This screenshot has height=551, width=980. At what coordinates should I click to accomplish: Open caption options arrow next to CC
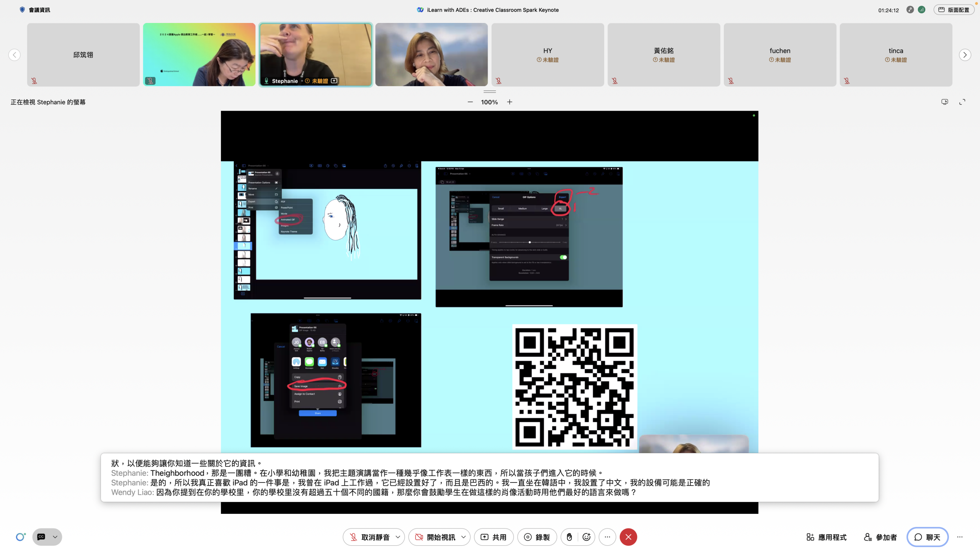(55, 537)
